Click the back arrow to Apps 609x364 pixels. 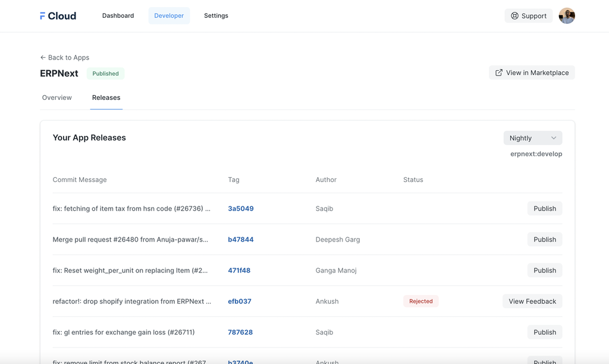[x=43, y=58]
